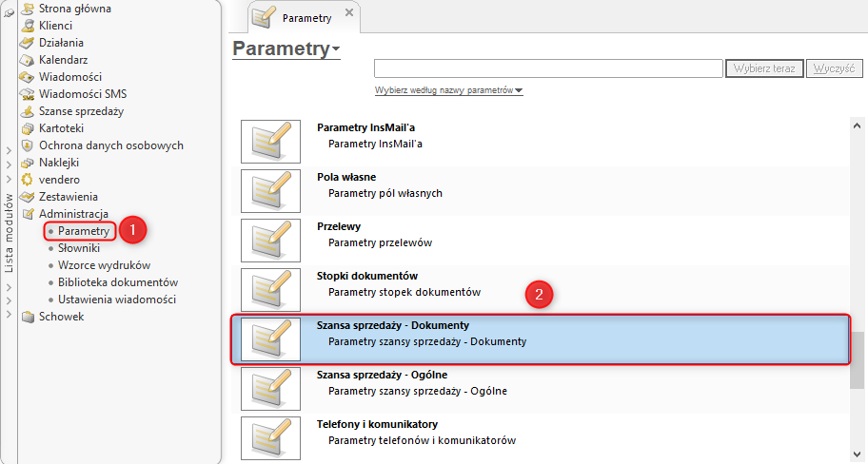868x464 pixels.
Task: Click the parameter search input field
Action: [x=548, y=68]
